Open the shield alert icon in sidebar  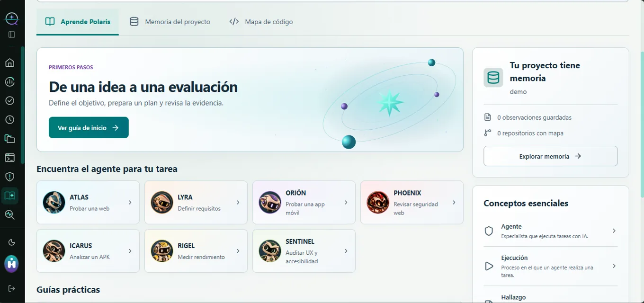click(10, 177)
